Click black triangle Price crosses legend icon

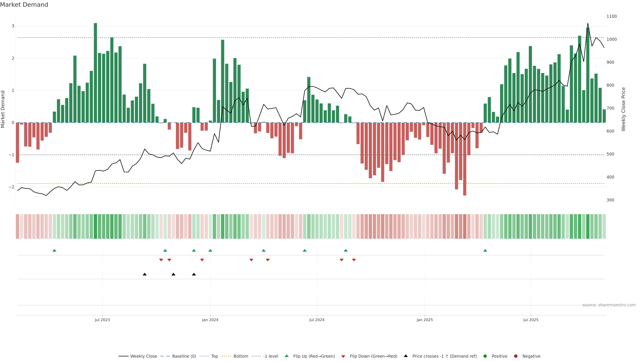[x=406, y=356]
